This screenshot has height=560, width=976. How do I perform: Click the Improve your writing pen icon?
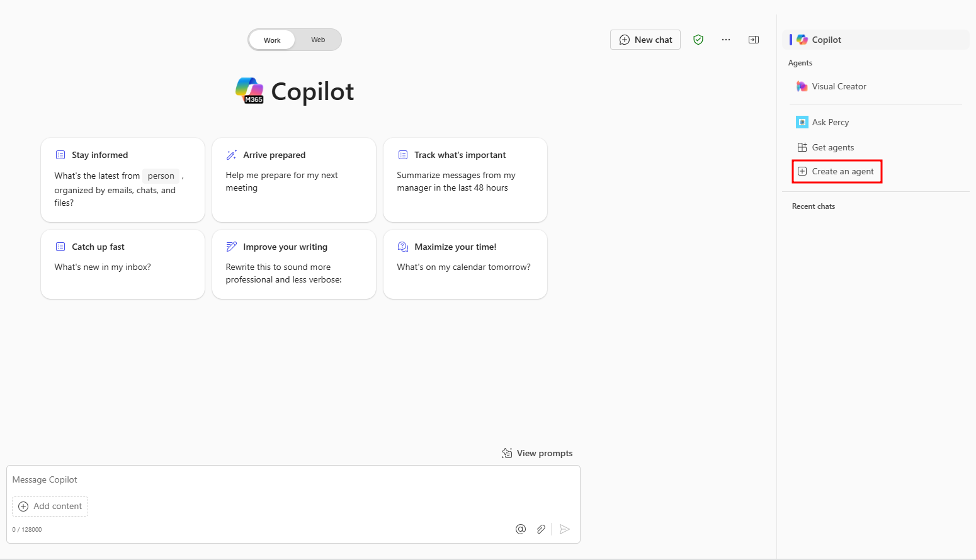coord(232,247)
